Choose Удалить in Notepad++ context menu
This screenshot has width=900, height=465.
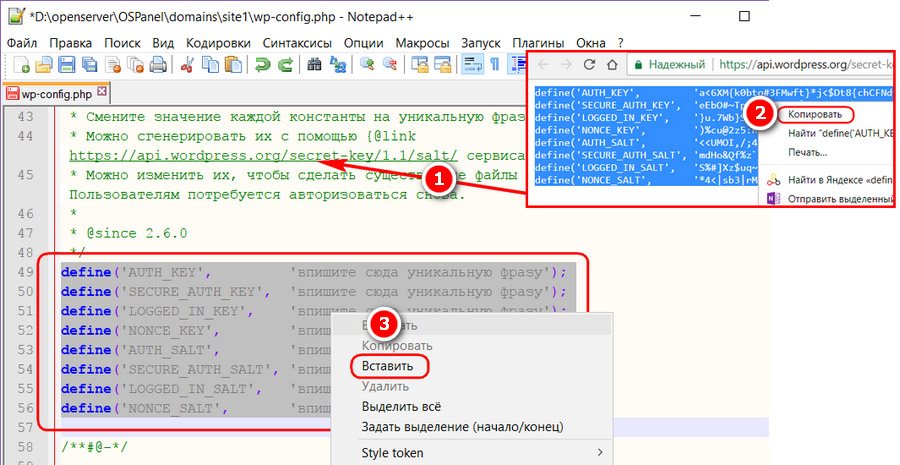coord(385,386)
